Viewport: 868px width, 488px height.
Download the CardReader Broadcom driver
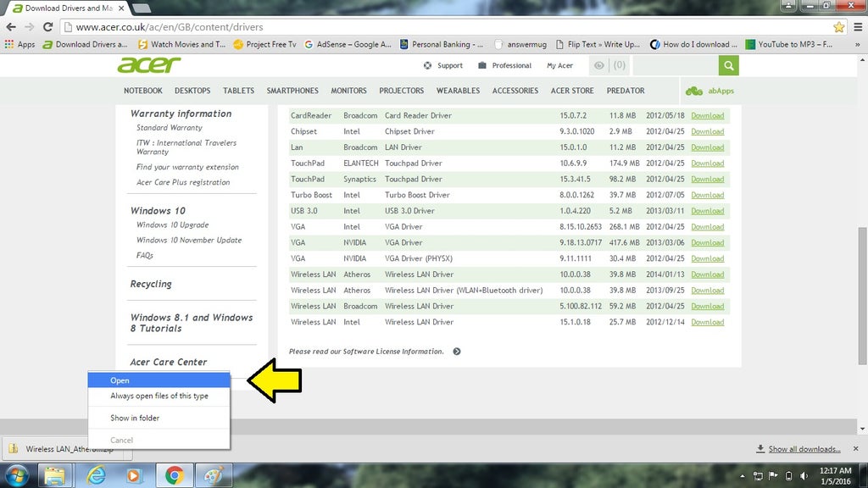point(708,115)
